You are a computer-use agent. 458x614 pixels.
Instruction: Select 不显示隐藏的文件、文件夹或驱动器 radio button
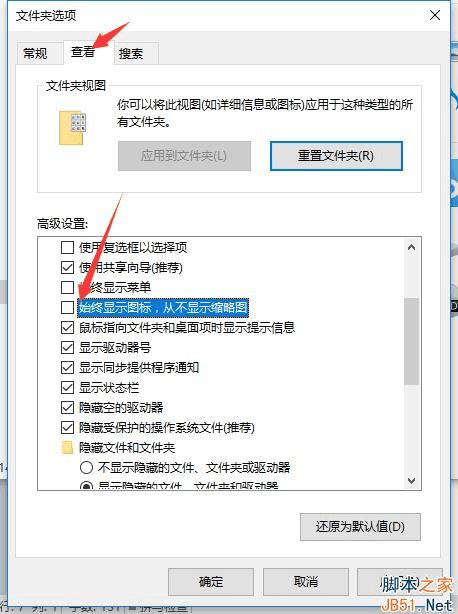pos(86,468)
